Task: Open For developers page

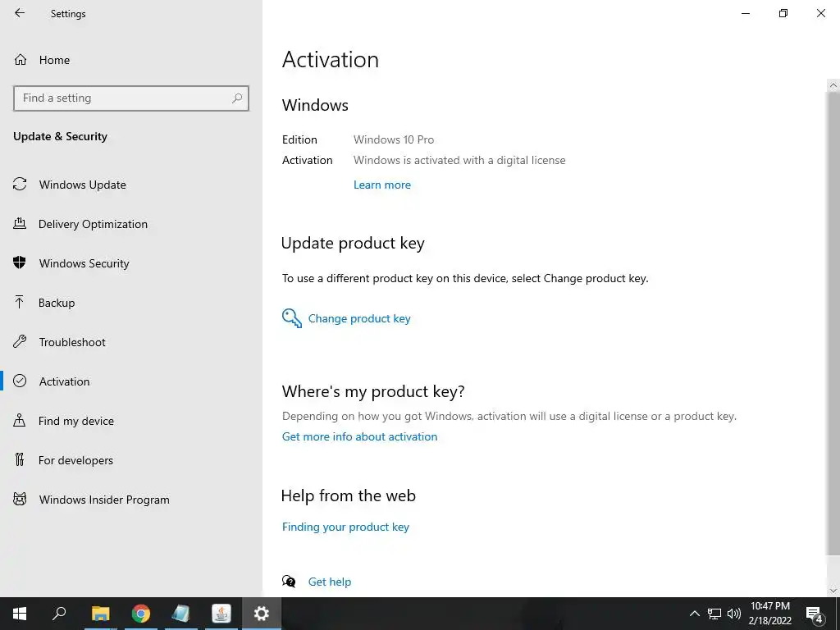Action: point(75,460)
